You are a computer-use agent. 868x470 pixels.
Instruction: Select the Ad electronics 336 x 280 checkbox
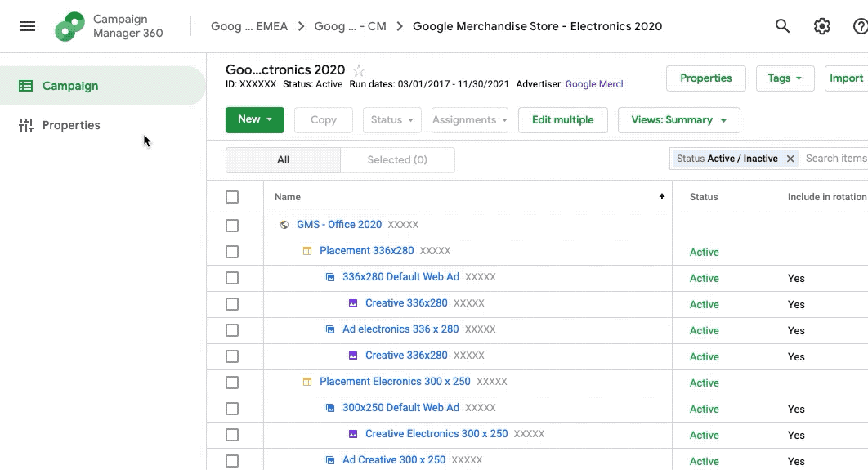pyautogui.click(x=232, y=330)
